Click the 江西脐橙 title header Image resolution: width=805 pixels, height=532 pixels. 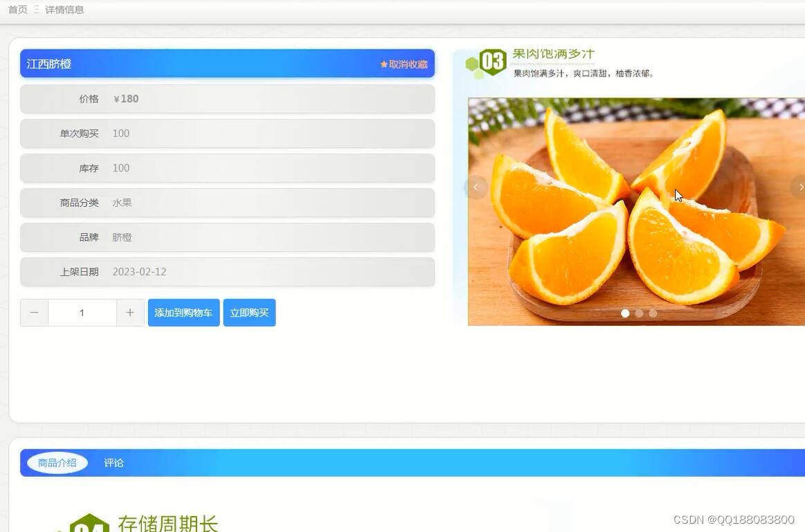coord(48,64)
